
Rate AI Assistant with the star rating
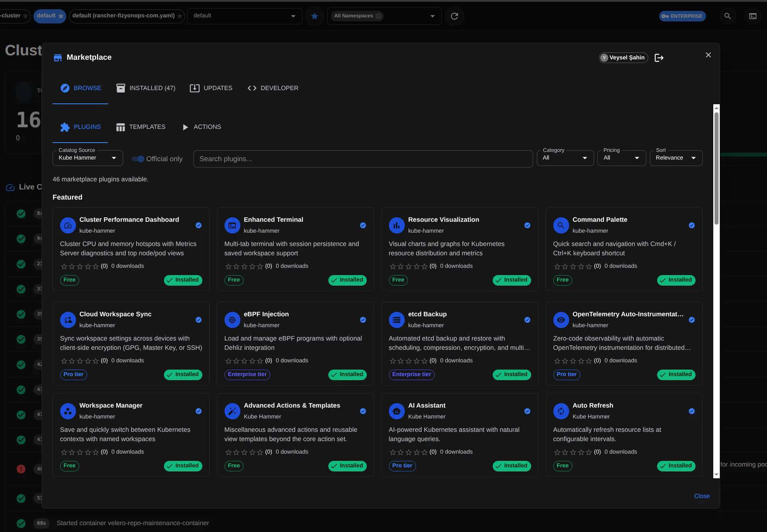pos(408,452)
